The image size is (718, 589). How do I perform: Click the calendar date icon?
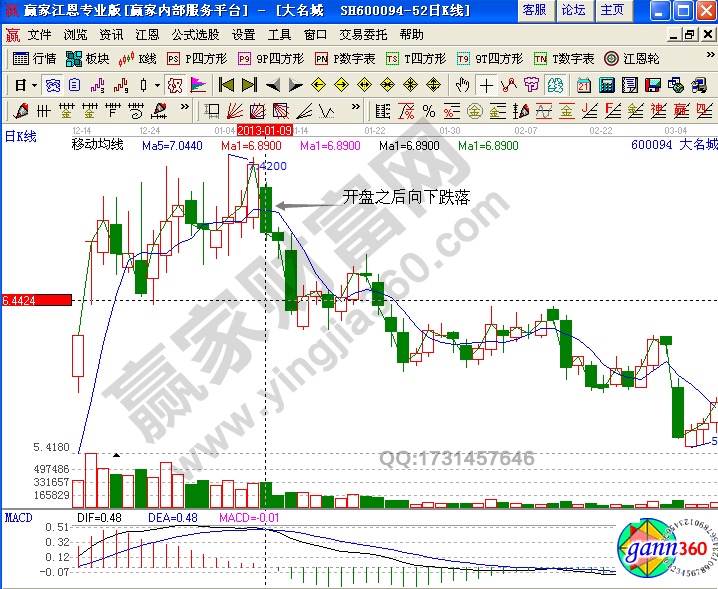[585, 85]
